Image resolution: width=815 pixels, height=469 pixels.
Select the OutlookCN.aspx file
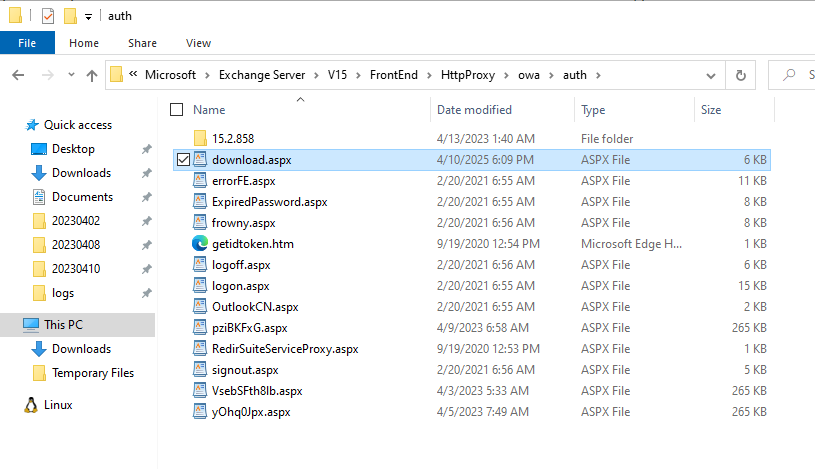point(255,307)
